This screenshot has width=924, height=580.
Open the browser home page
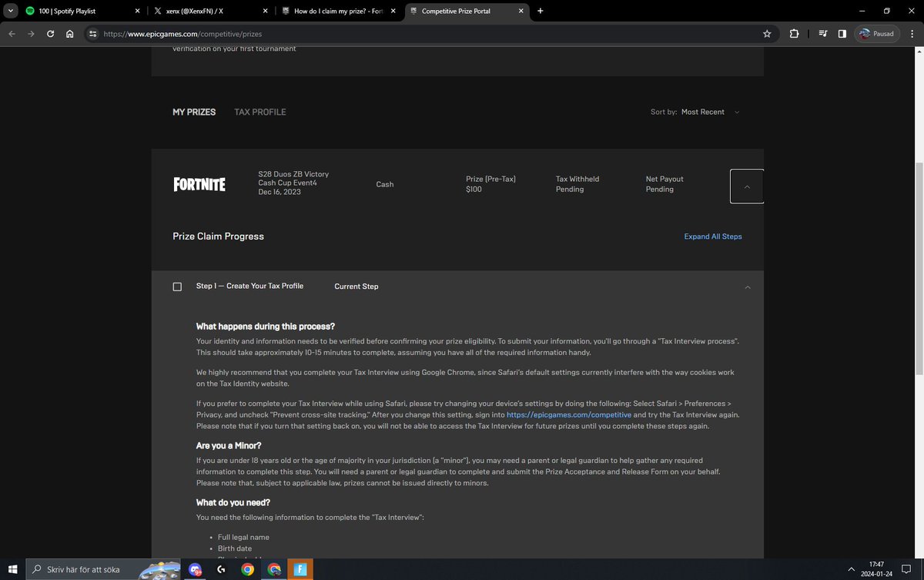(70, 34)
